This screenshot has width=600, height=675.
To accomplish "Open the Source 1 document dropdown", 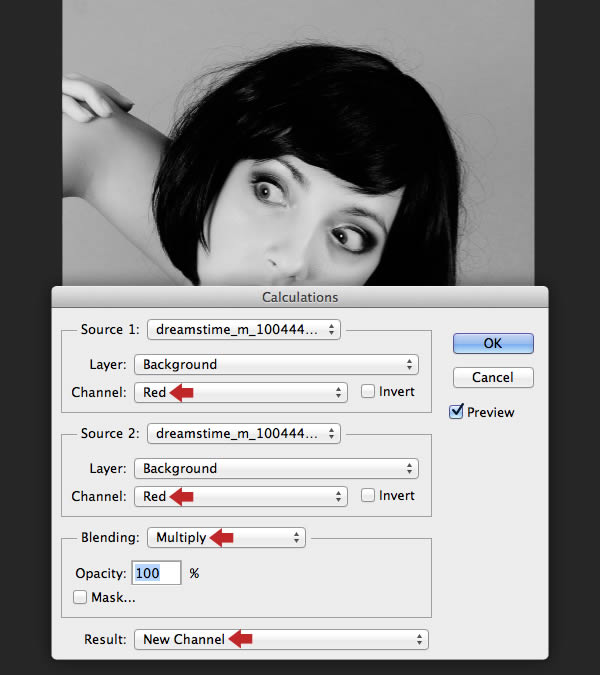I will point(244,329).
